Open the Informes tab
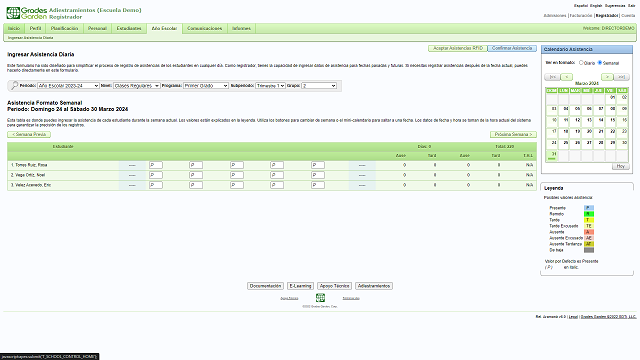The image size is (640, 360). click(241, 29)
